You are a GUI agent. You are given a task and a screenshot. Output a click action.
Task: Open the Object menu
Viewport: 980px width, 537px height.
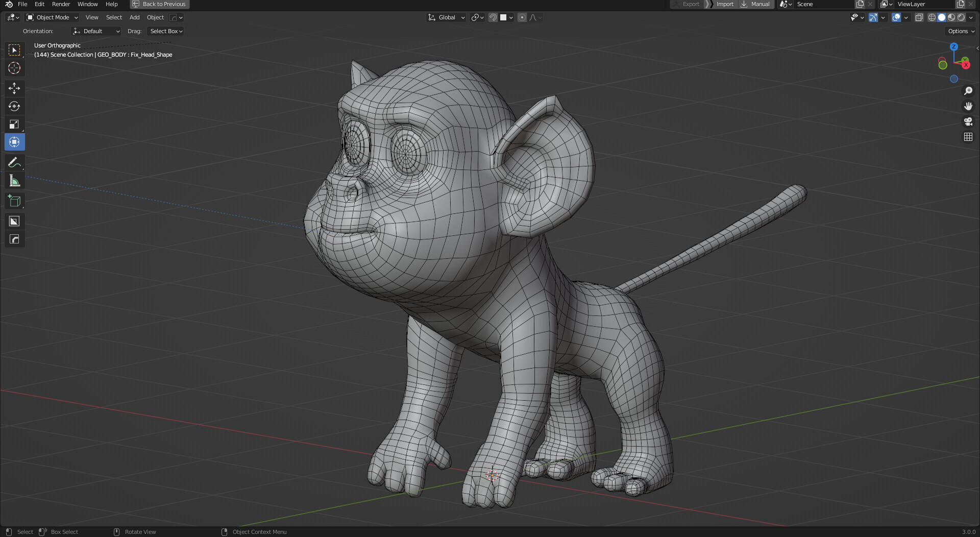pyautogui.click(x=155, y=17)
